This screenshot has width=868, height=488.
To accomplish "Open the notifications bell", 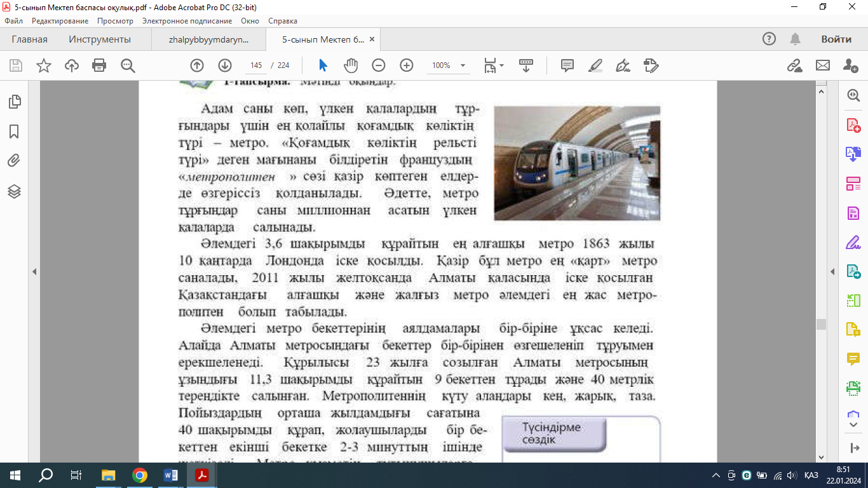I will click(795, 39).
